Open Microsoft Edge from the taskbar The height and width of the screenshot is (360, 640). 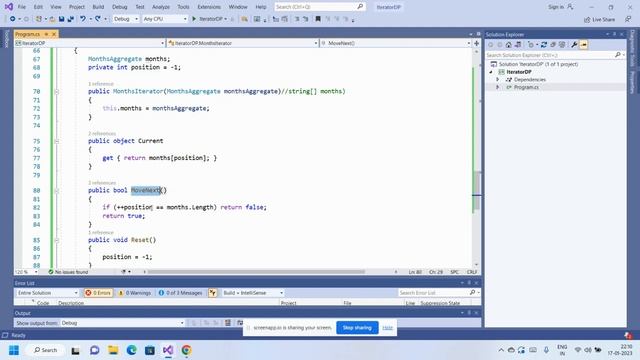coord(131,350)
